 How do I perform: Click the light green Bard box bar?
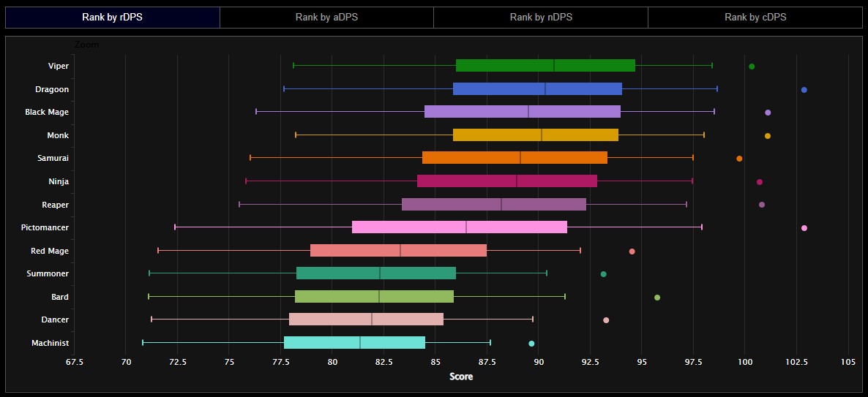point(374,296)
